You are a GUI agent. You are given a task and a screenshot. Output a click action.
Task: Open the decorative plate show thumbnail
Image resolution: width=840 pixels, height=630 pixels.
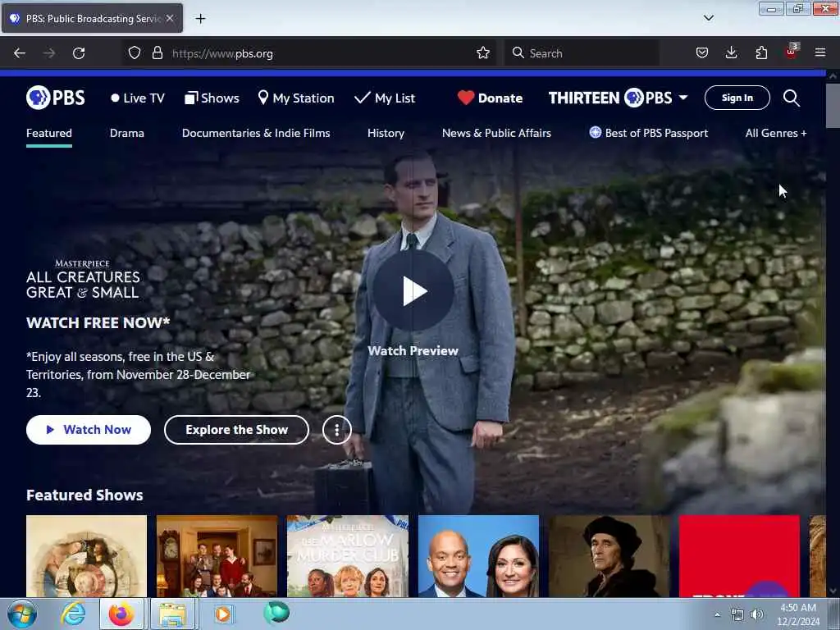click(x=86, y=556)
